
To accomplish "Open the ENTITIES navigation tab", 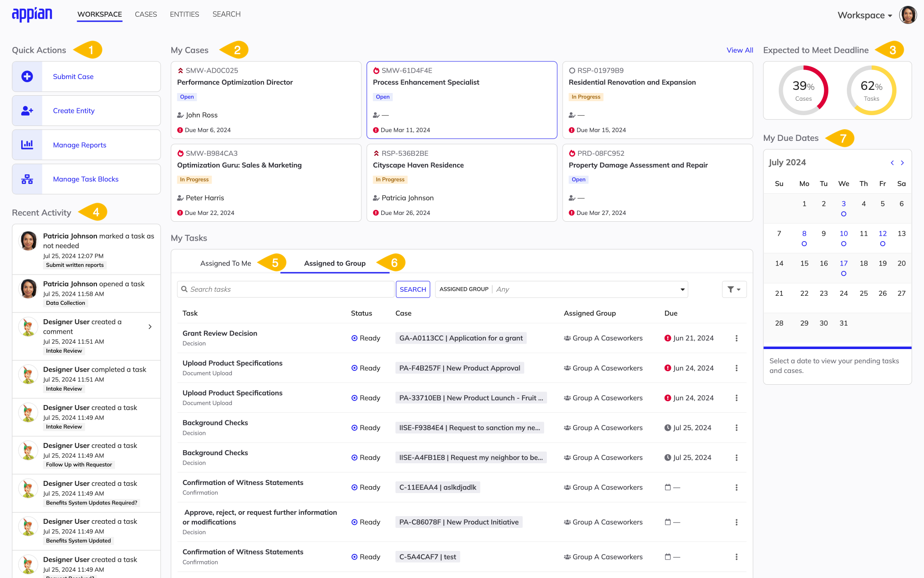I will [185, 14].
